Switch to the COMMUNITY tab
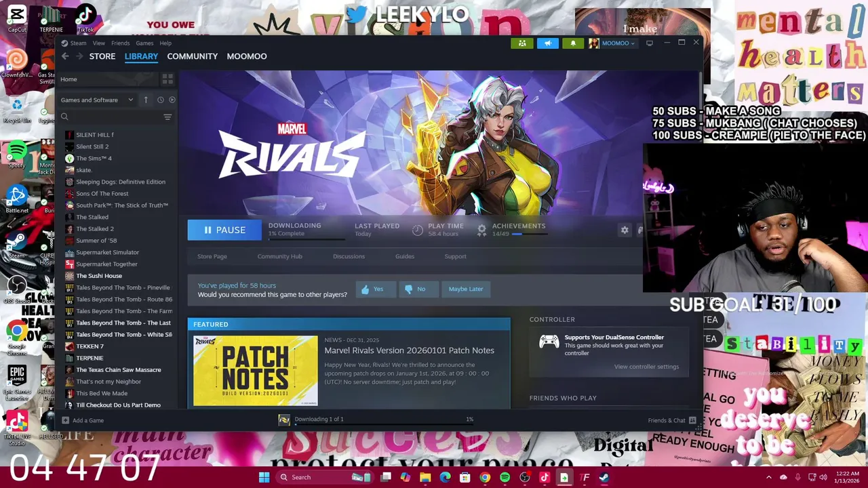The width and height of the screenshot is (868, 488). [x=193, y=56]
